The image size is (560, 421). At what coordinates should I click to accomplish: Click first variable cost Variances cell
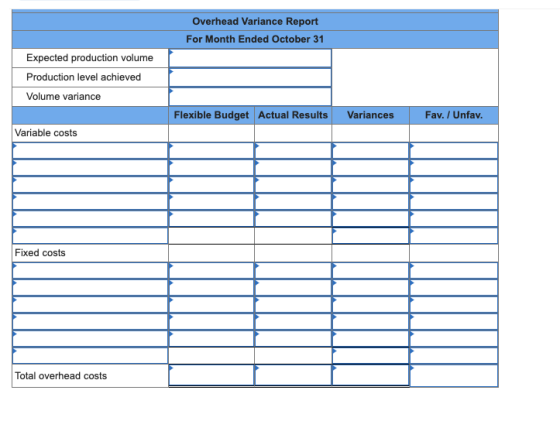[370, 150]
